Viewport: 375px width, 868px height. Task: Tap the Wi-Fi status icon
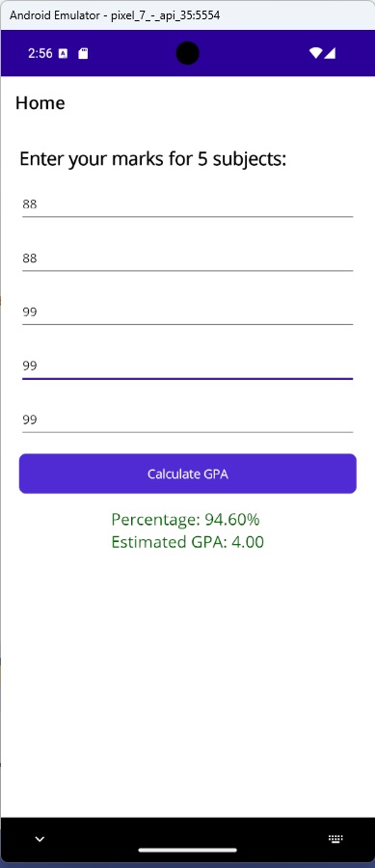click(316, 53)
